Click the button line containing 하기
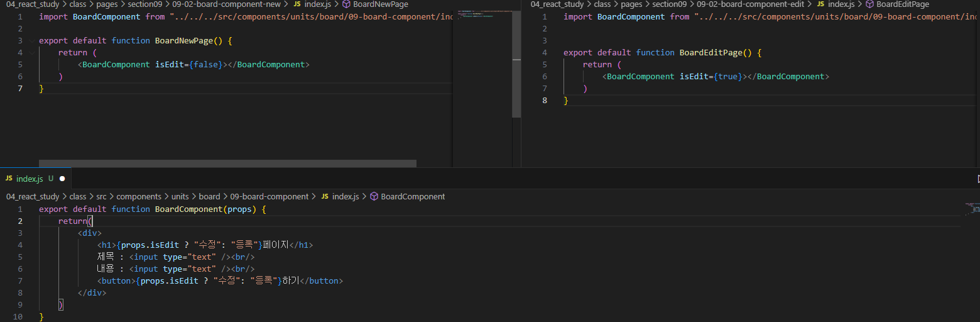Screen dimensions: 980x322 220,281
